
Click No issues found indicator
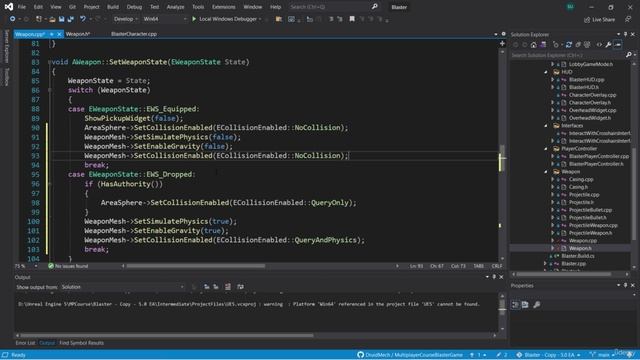(x=68, y=266)
